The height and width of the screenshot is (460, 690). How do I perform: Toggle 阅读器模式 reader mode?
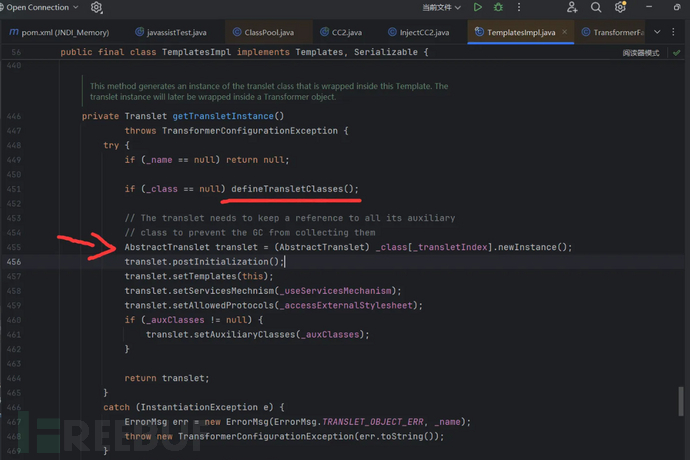640,51
